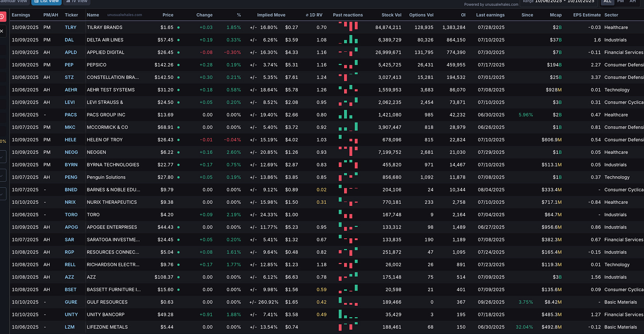
Task: Sort by the Change column header
Action: click(x=204, y=15)
